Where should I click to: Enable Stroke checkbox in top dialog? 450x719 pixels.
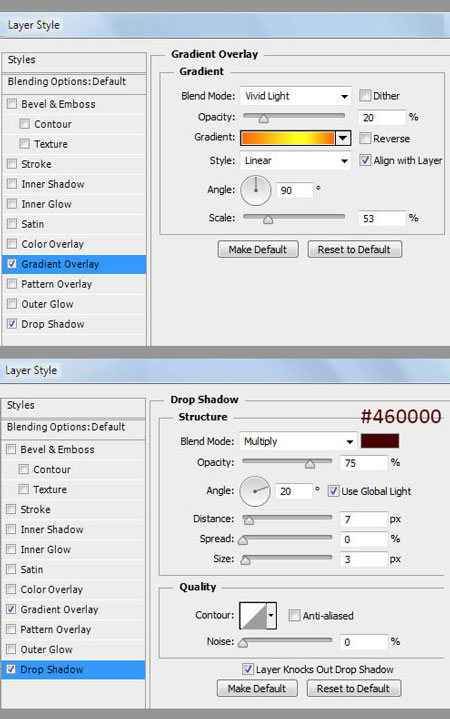click(12, 164)
